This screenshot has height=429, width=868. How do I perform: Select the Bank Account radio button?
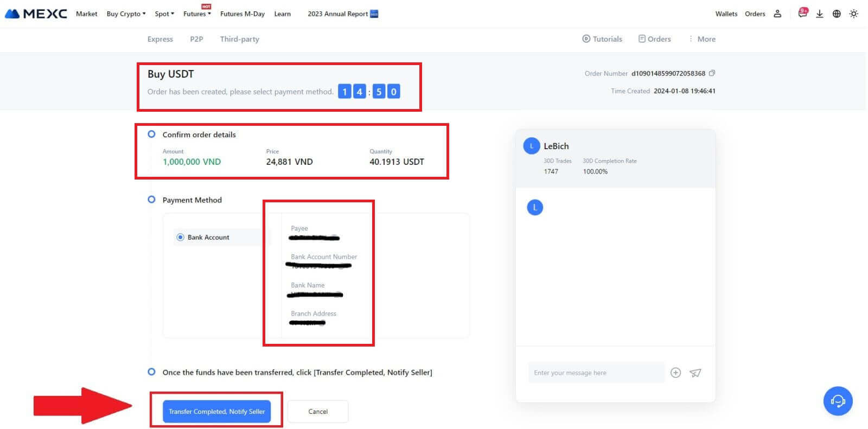[181, 237]
